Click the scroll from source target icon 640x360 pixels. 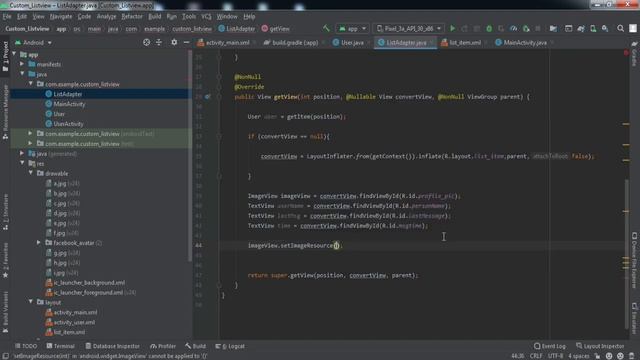pyautogui.click(x=146, y=42)
